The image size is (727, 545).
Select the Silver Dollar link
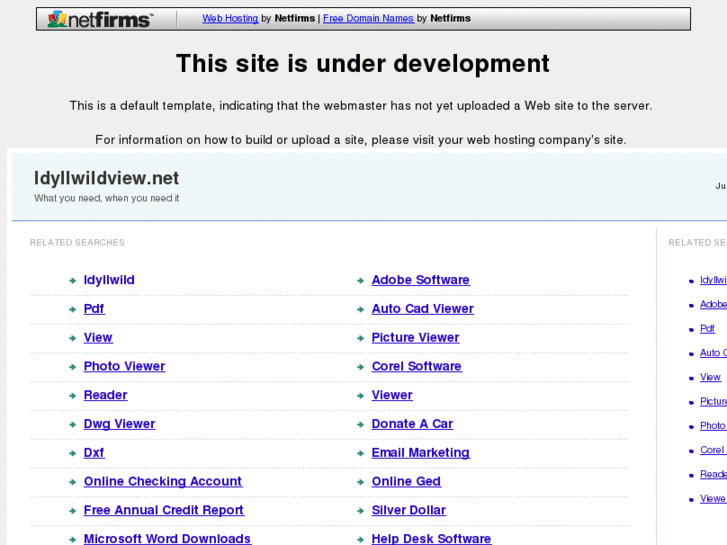click(x=408, y=510)
